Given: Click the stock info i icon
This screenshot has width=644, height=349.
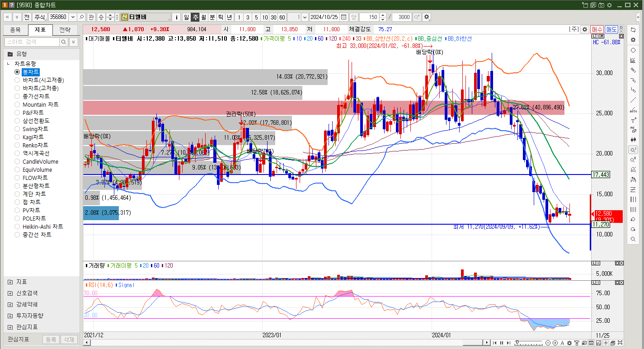Looking at the screenshot, I should (177, 17).
